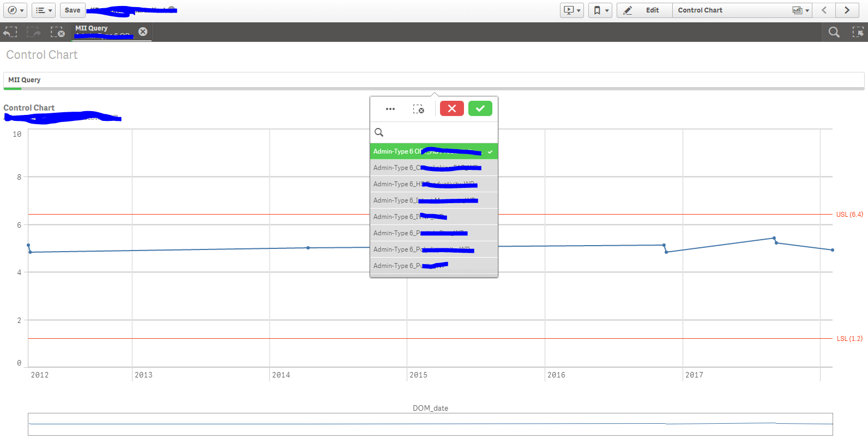The height and width of the screenshot is (439, 868).
Task: Open the global list menu dropdown
Action: [44, 10]
